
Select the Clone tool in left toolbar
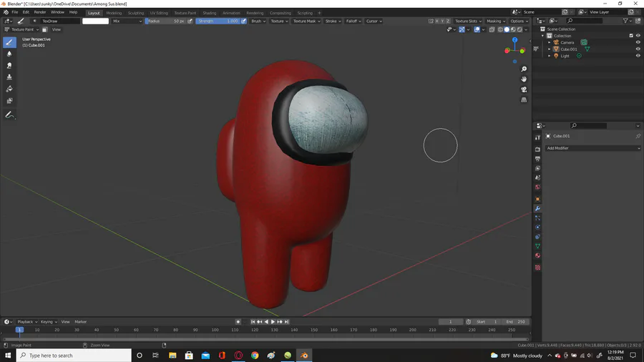[x=9, y=77]
